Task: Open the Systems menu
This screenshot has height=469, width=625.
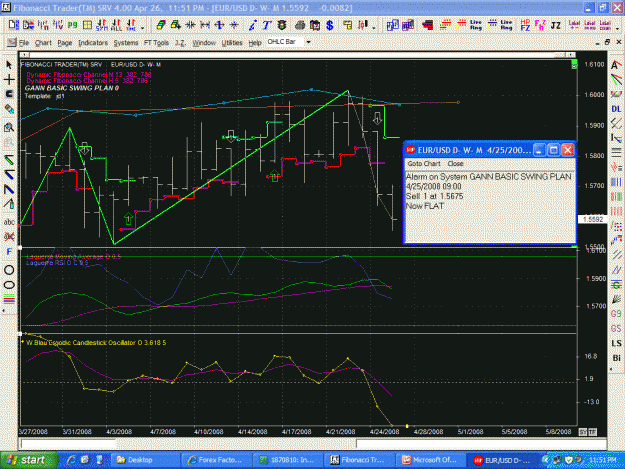Action: click(126, 43)
